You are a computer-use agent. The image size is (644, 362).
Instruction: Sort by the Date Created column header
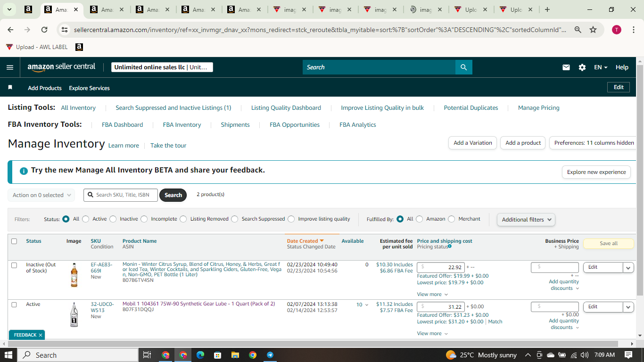click(305, 241)
